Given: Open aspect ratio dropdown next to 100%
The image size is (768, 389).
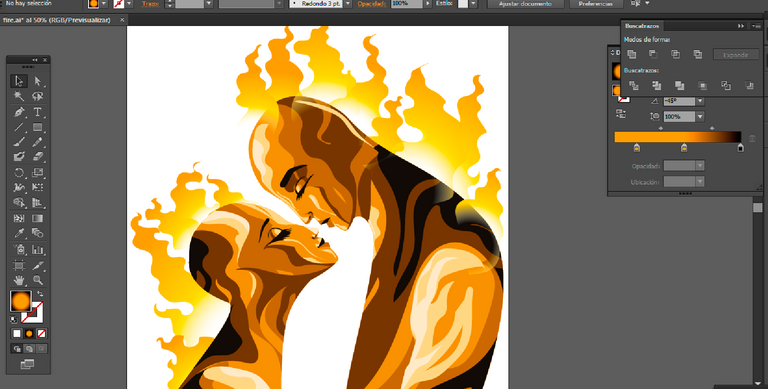Looking at the screenshot, I should pos(700,117).
